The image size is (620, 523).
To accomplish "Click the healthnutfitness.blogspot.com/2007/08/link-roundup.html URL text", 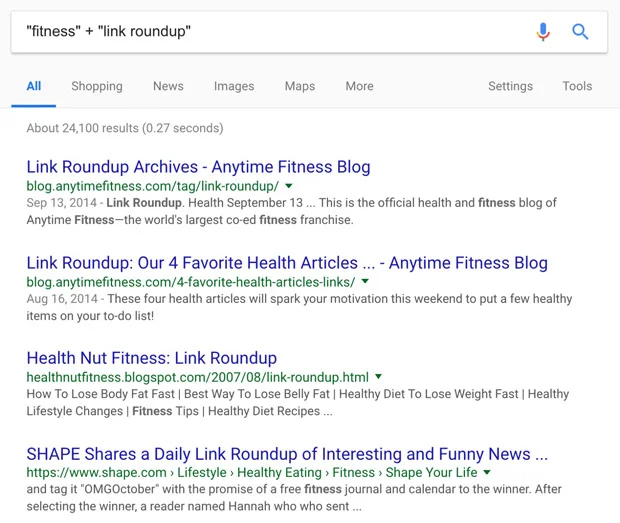I will click(x=198, y=377).
